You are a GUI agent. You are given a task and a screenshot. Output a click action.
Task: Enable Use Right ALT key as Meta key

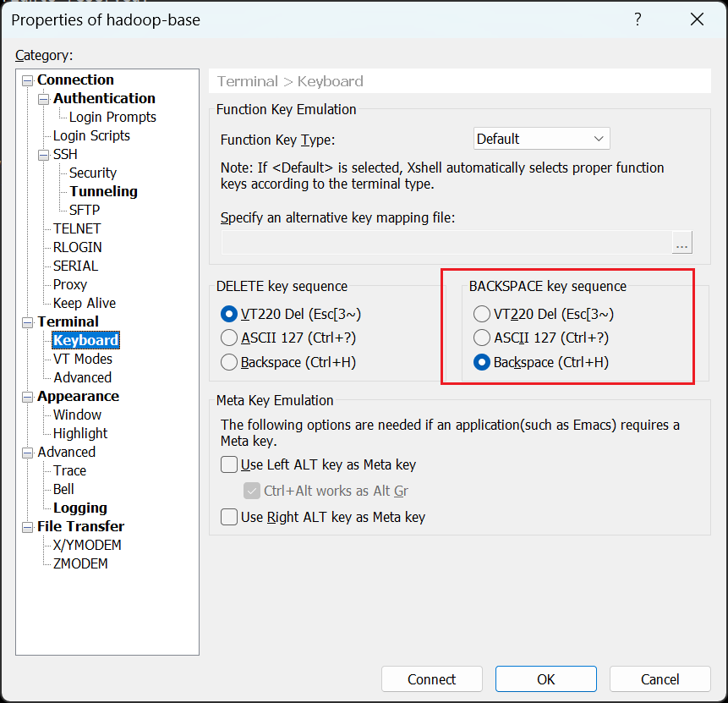(x=323, y=517)
